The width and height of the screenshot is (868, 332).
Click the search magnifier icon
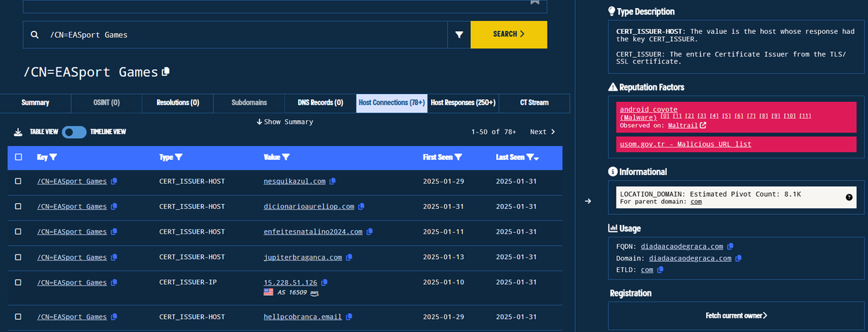34,35
